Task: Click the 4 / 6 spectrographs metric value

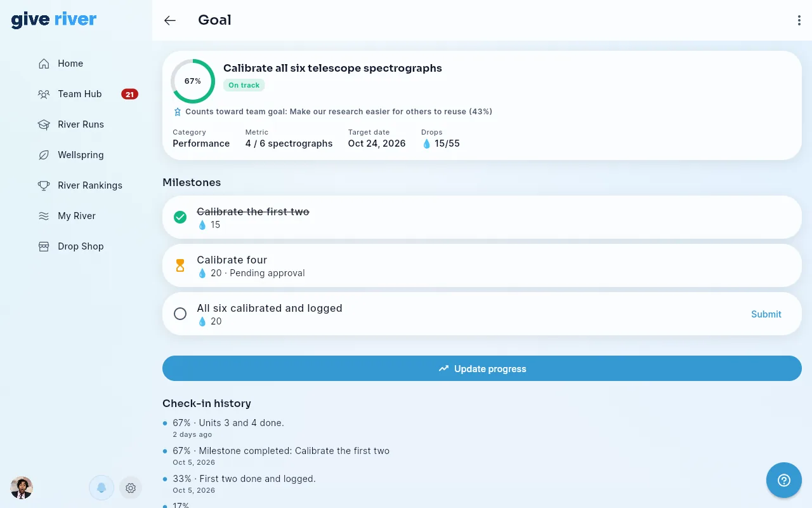Action: point(289,144)
